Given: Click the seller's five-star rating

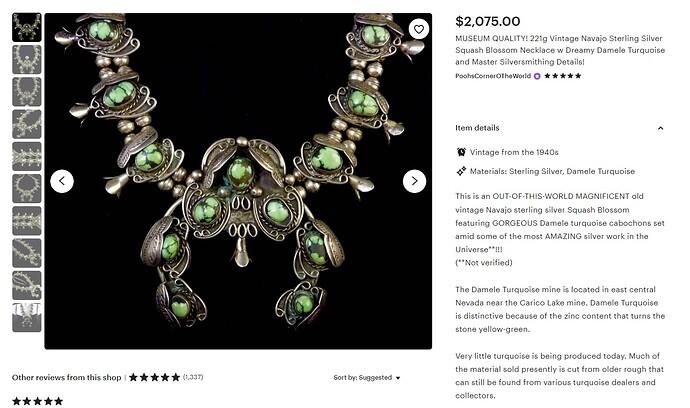Looking at the screenshot, I should tap(562, 76).
